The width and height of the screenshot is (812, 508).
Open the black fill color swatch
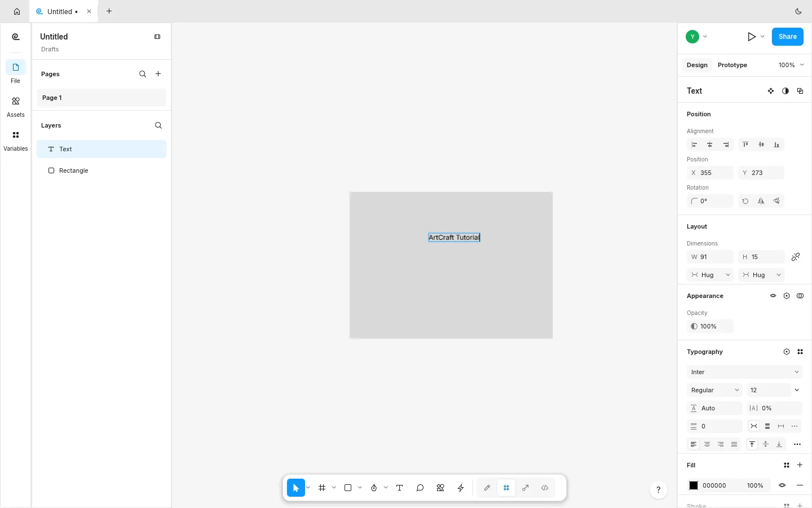[694, 485]
